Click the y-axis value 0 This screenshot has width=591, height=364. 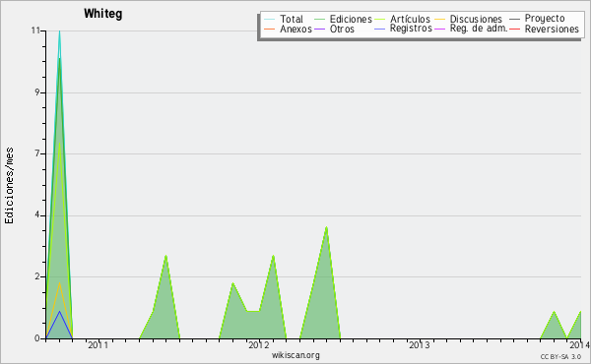pyautogui.click(x=37, y=338)
